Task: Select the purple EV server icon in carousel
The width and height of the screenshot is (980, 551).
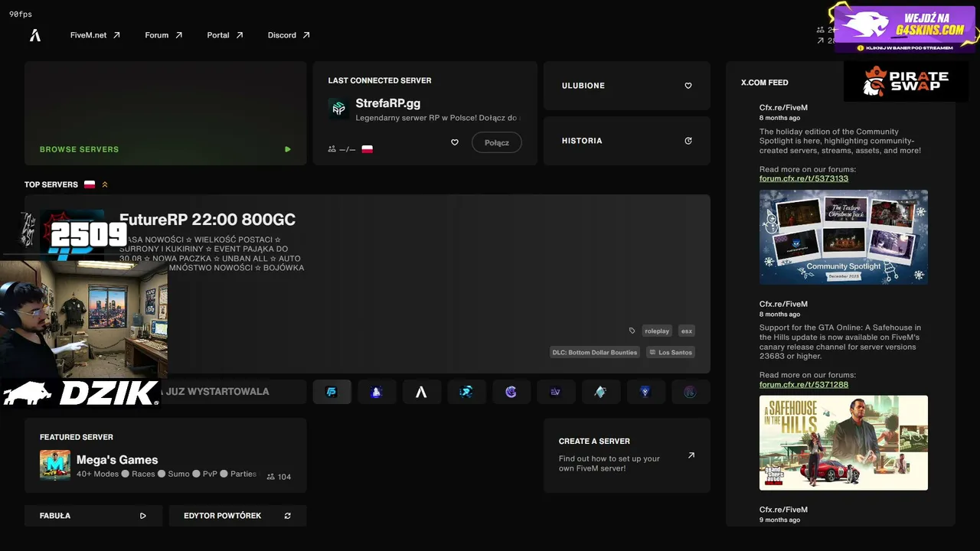Action: [556, 392]
